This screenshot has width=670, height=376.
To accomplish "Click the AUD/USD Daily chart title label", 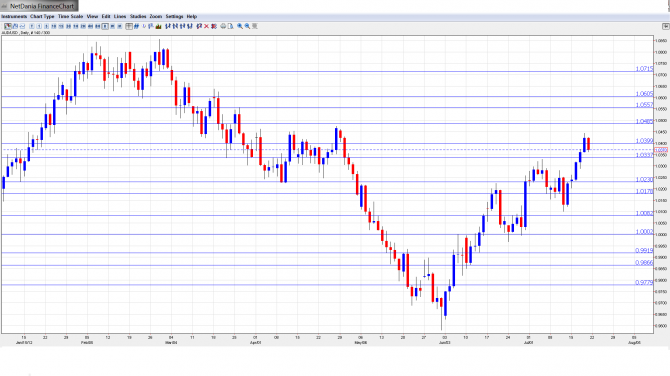I will (26, 33).
